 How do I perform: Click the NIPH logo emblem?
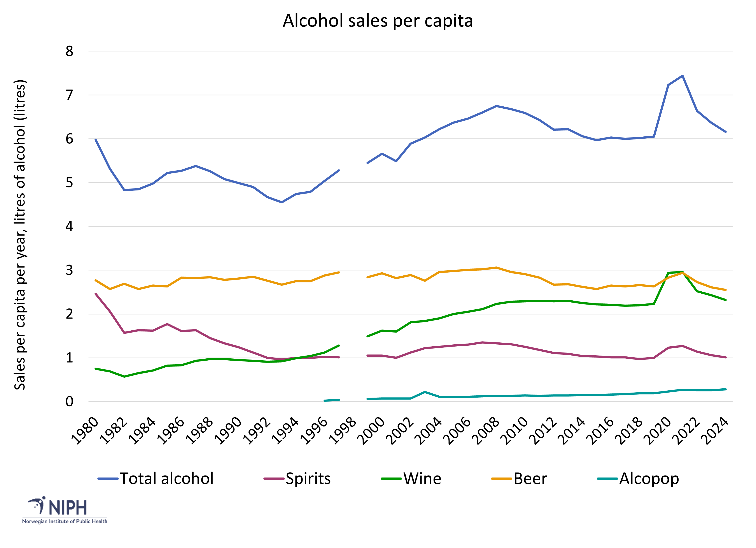click(x=37, y=505)
